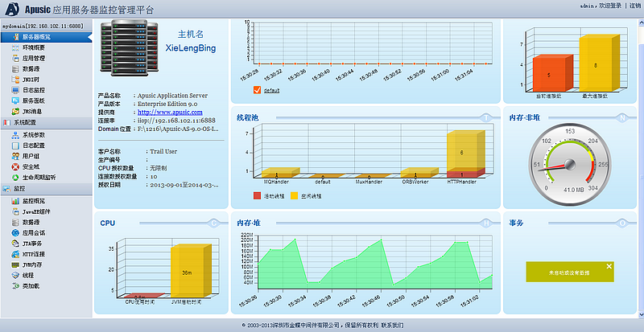Image resolution: width=644 pixels, height=332 pixels.
Task: Open 用户组 users icon
Action: click(x=15, y=157)
